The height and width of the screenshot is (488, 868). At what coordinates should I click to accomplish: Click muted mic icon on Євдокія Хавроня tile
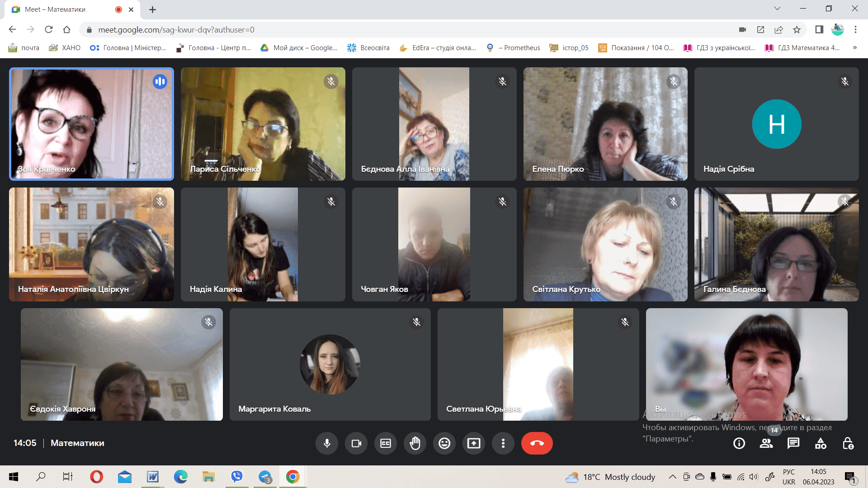(x=208, y=322)
